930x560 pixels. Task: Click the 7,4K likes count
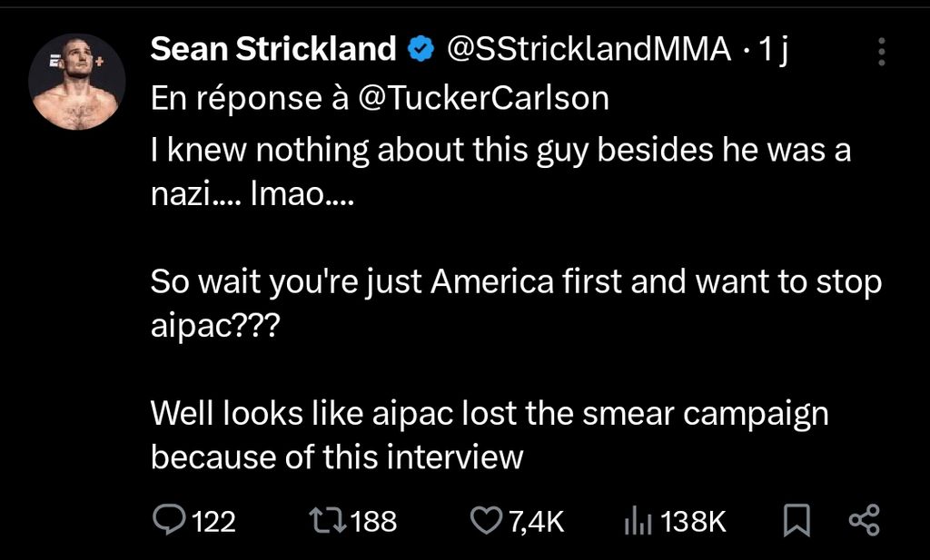[x=537, y=522]
